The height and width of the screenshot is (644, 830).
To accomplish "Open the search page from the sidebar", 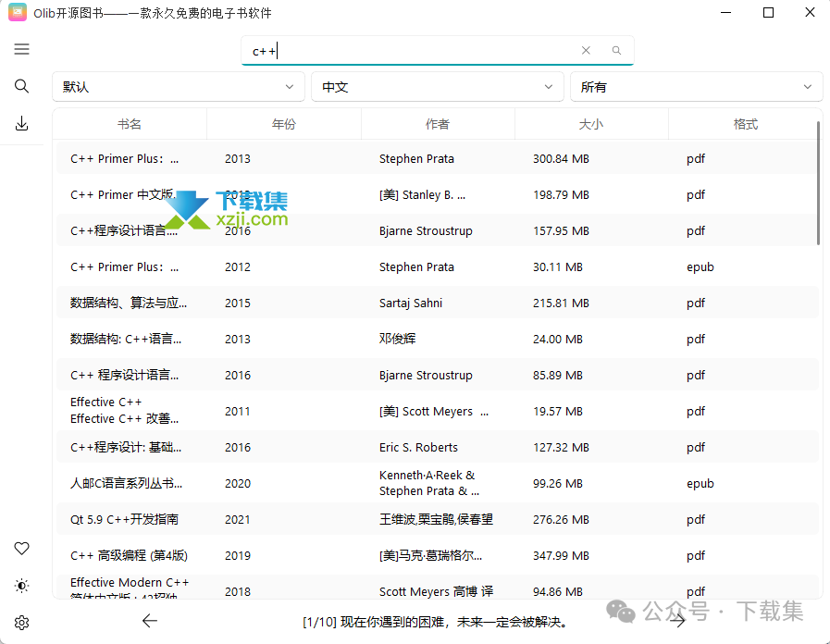I will 22,86.
